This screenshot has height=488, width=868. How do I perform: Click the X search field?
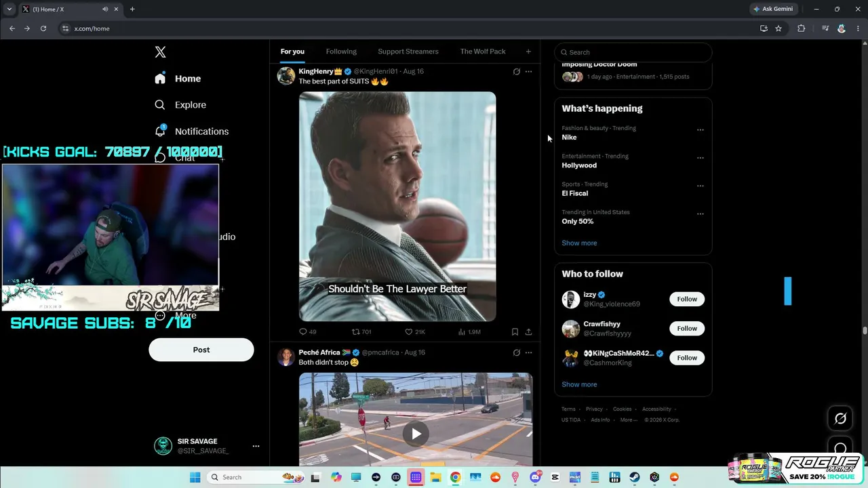point(633,52)
